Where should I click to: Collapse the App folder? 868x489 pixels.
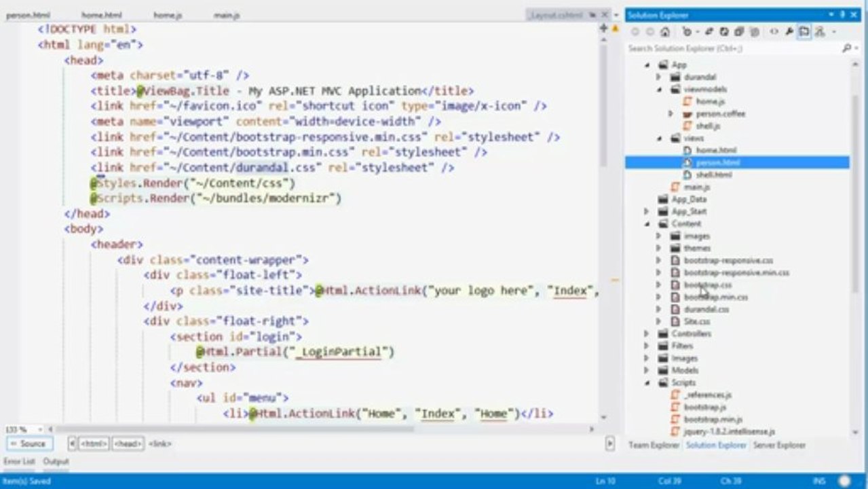point(647,65)
